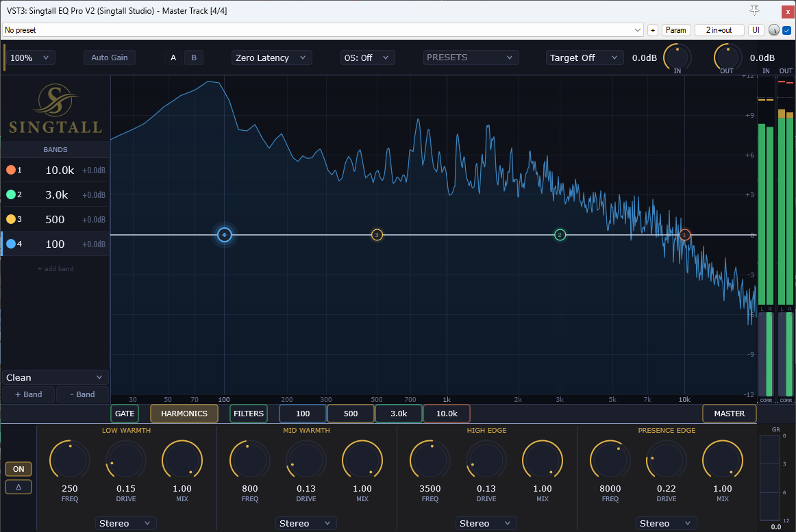The height and width of the screenshot is (532, 796).
Task: Switch to the HARMONICS tab
Action: click(184, 414)
